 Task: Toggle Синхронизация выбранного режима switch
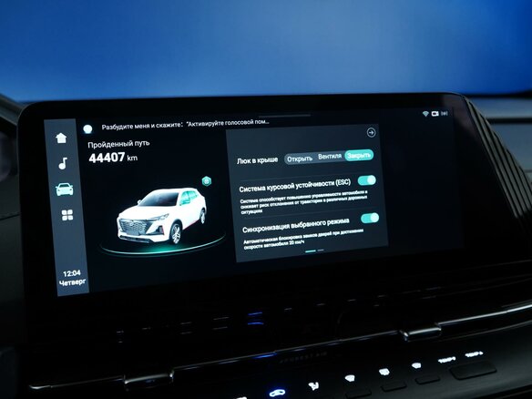(x=370, y=218)
